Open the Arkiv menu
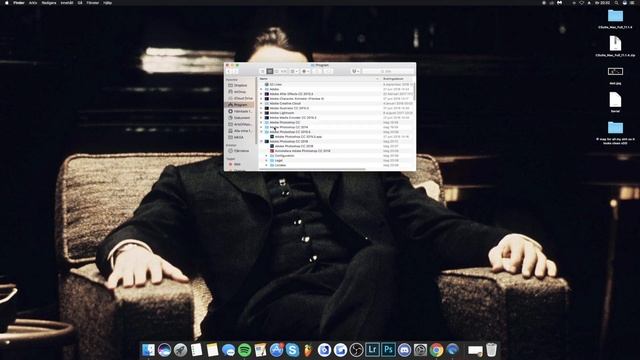Screen dimensions: 640x360 pyautogui.click(x=33, y=3)
